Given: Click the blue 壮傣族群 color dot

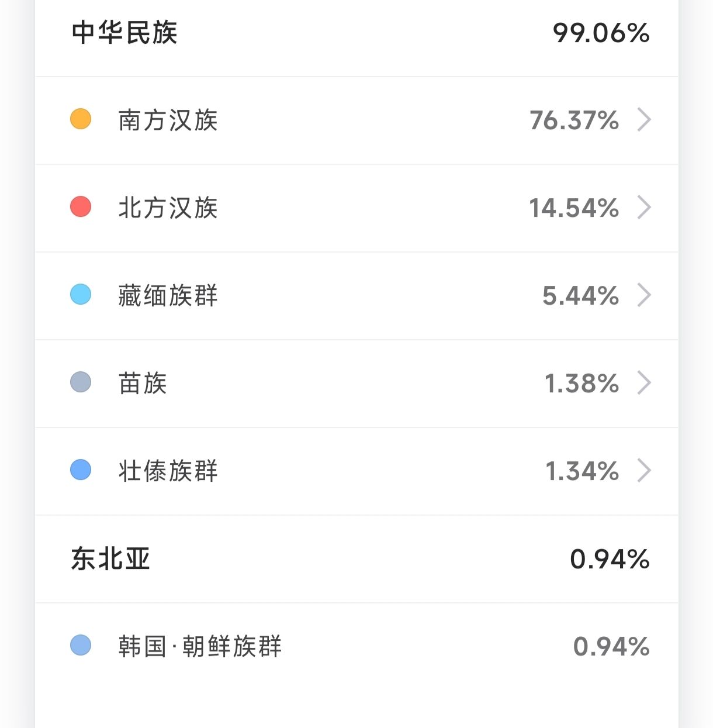Looking at the screenshot, I should [81, 470].
